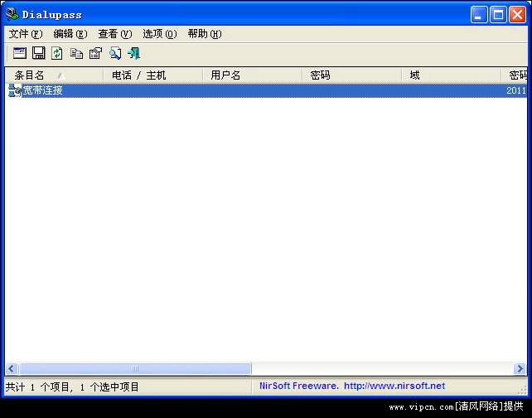The height and width of the screenshot is (418, 532).
Task: Sort by the 电话 / 主机 column header
Action: point(153,75)
